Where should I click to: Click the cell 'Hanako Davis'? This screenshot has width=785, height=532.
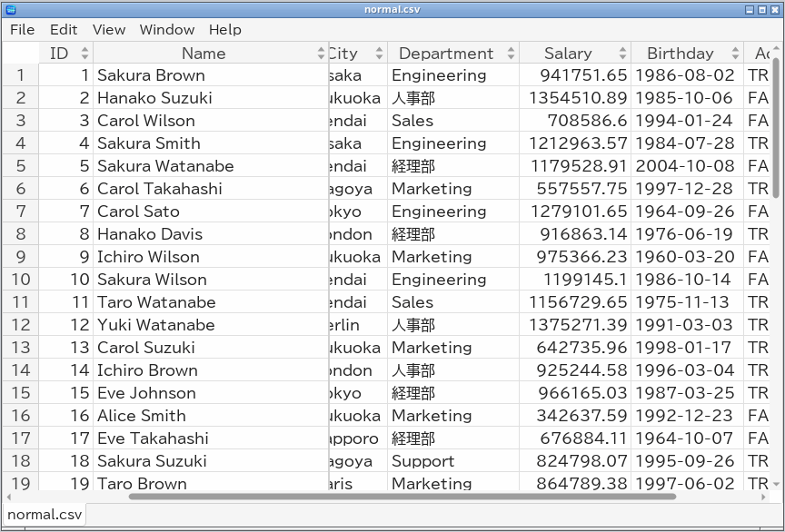tap(211, 233)
